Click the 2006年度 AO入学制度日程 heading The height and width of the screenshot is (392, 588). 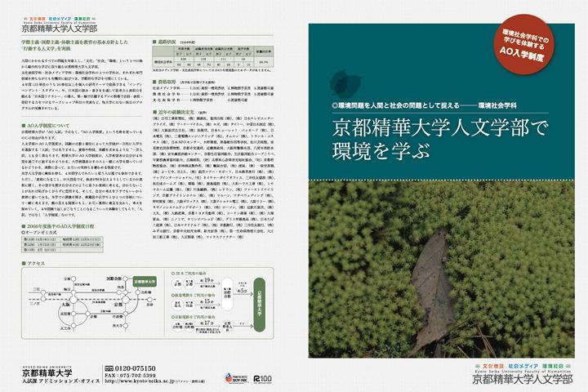(58, 226)
